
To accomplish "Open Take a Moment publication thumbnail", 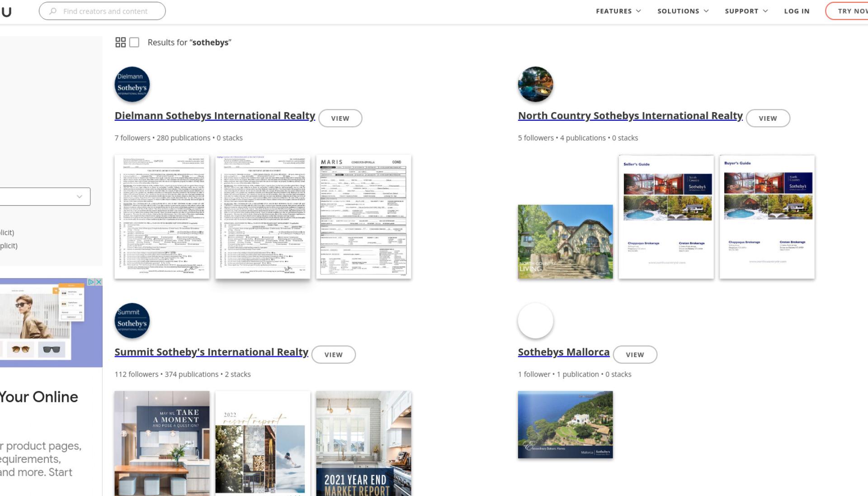I will (x=162, y=444).
